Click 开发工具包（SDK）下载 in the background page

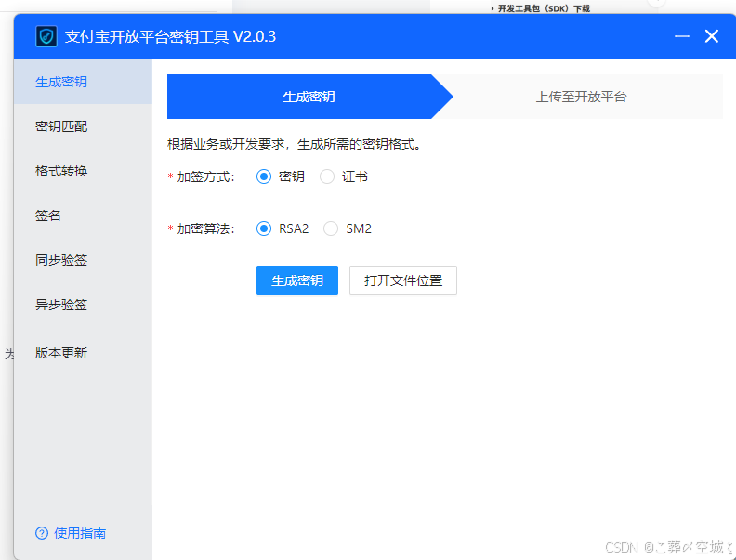(544, 8)
